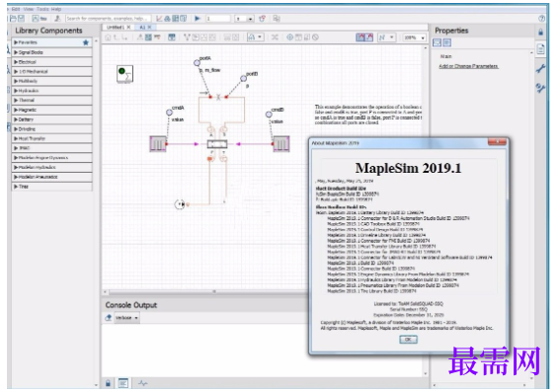Toggle the lock icon at console bottom
Viewport: 559px width, 392px height.
click(108, 383)
